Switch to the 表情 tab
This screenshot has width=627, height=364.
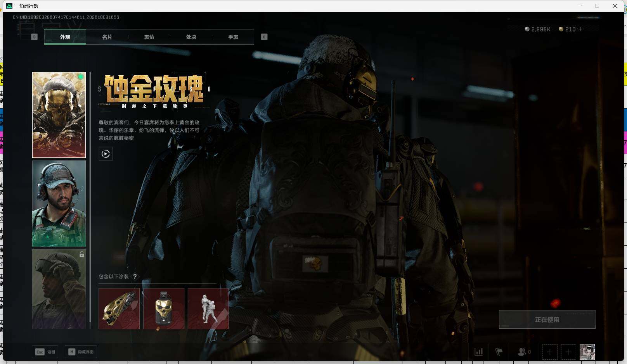click(x=149, y=37)
